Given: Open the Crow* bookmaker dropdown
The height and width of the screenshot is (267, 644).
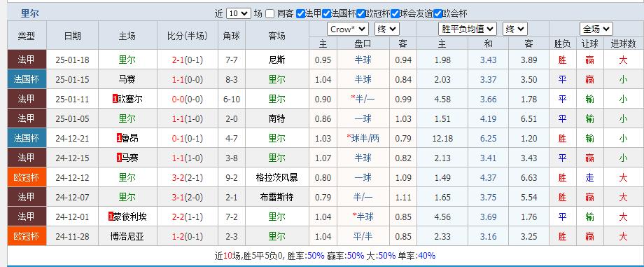Looking at the screenshot, I should pyautogui.click(x=347, y=29).
